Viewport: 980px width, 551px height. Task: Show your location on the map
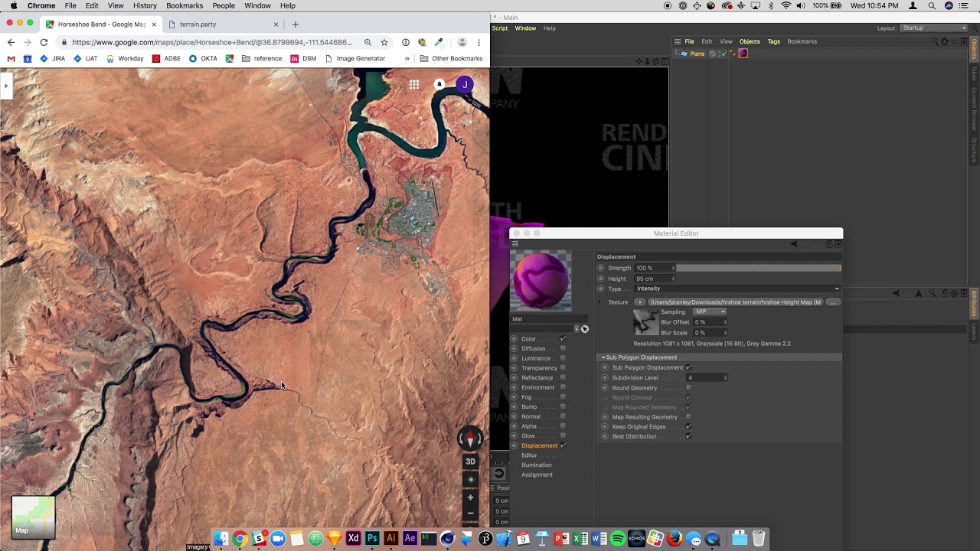coord(470,480)
